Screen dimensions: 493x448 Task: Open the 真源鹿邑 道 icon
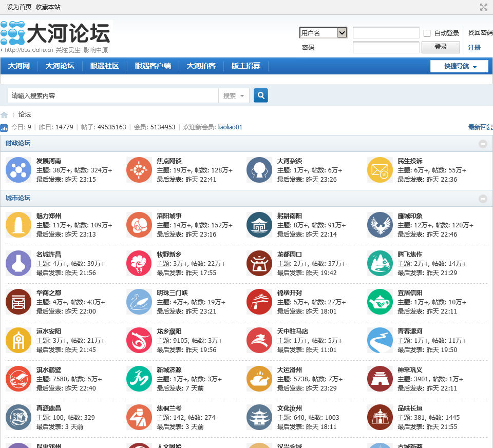coord(18,417)
